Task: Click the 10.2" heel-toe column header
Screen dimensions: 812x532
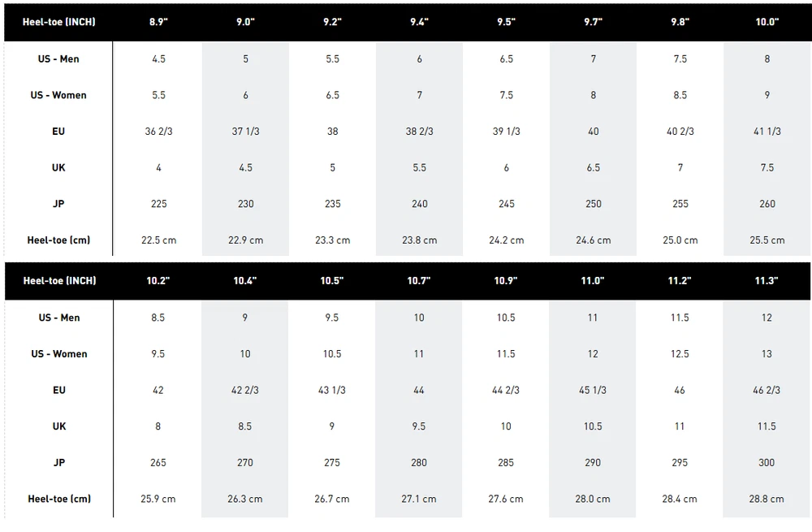Action: click(x=158, y=280)
